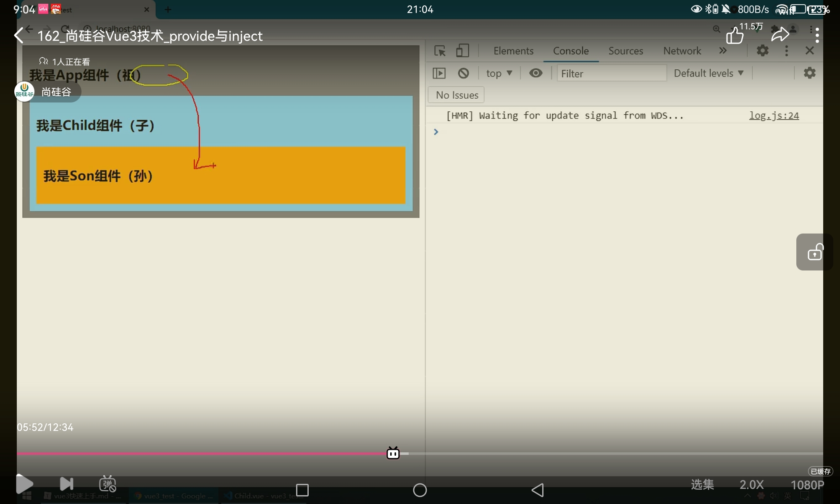Toggle the DevTools device toolbar icon

tap(462, 51)
